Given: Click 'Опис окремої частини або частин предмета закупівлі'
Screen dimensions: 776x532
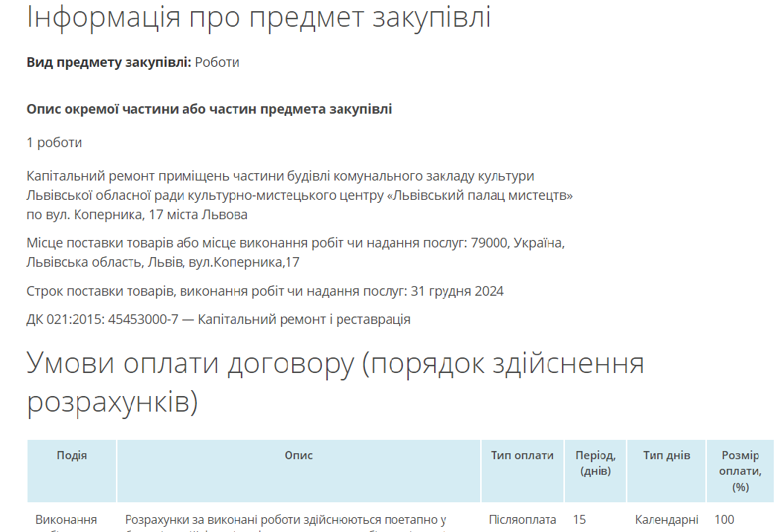Looking at the screenshot, I should [209, 109].
